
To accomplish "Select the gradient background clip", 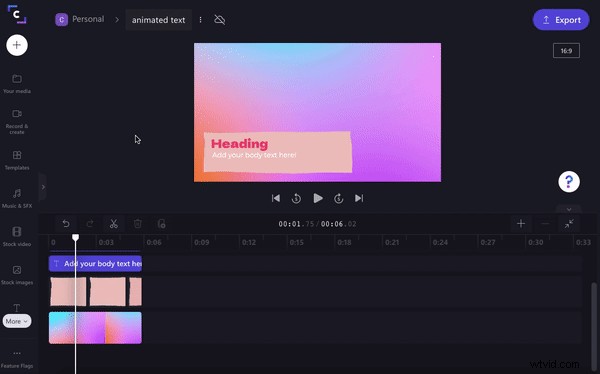I will point(95,328).
